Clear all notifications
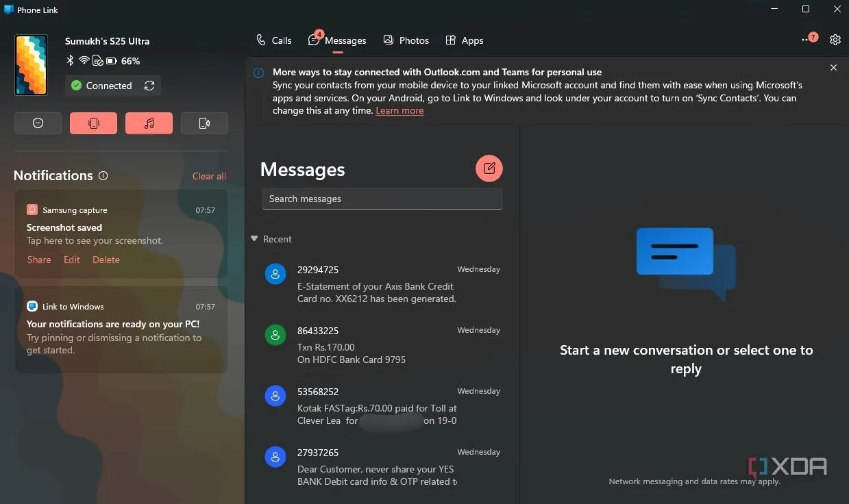Viewport: 849px width, 504px height. [209, 176]
